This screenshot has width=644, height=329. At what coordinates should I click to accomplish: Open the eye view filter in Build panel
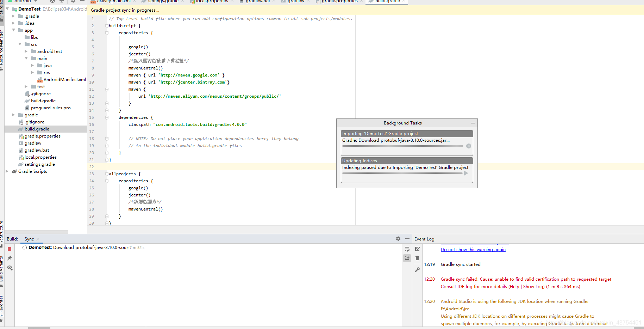pos(10,268)
